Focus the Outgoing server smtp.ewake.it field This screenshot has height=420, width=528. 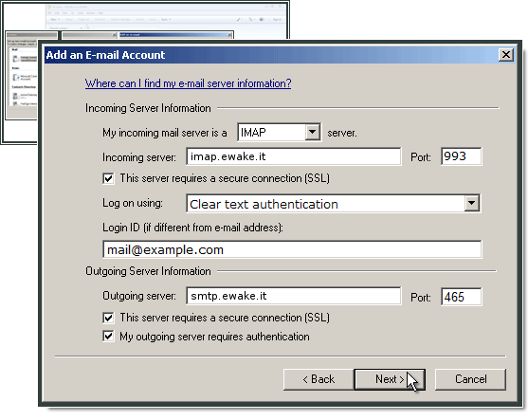tap(293, 296)
